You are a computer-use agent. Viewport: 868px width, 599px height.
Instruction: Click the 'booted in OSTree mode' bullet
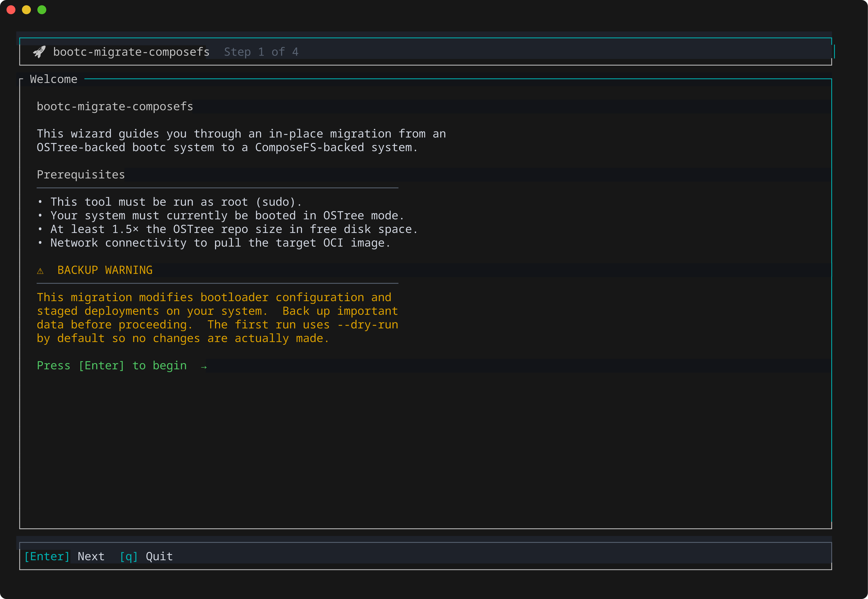pos(221,215)
